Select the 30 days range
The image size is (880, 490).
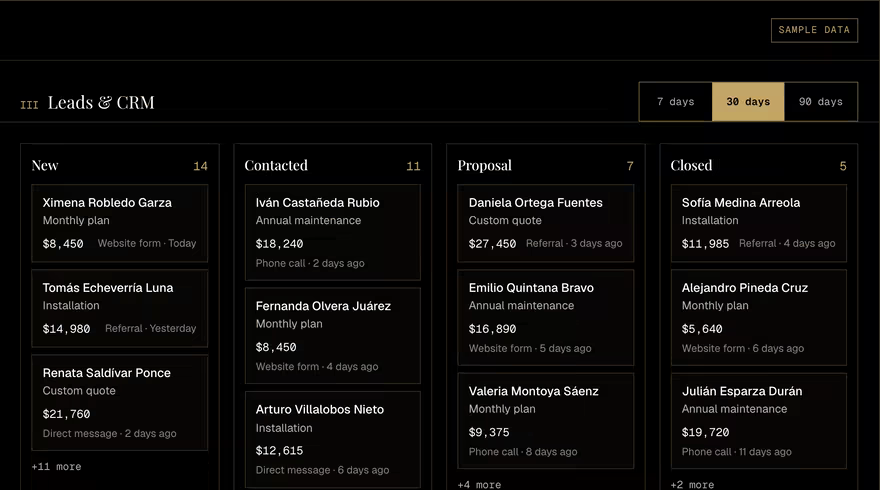click(x=748, y=102)
